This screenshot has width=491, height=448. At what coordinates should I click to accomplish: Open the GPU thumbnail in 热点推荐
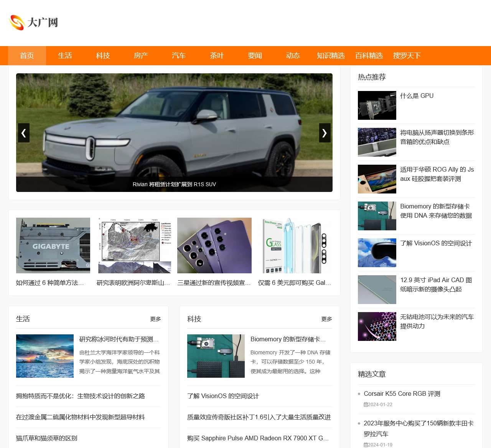[377, 105]
